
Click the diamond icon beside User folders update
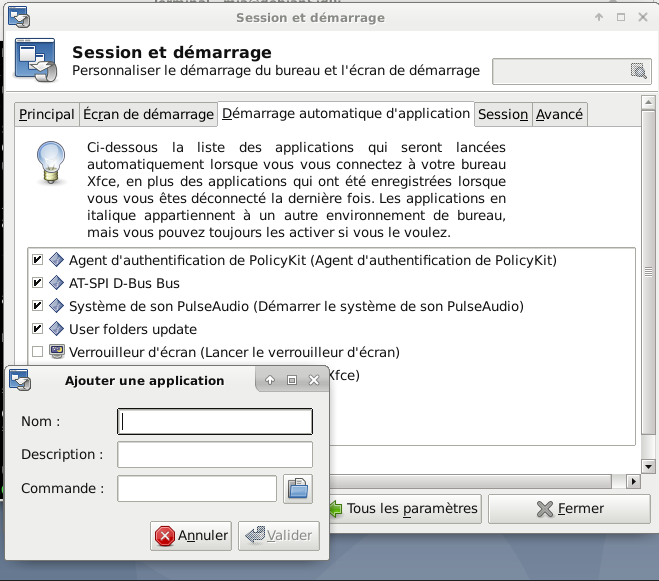coord(56,329)
